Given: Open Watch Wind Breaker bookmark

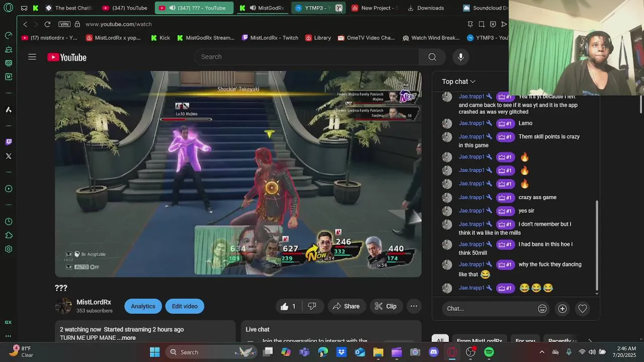Looking at the screenshot, I should pyautogui.click(x=431, y=38).
